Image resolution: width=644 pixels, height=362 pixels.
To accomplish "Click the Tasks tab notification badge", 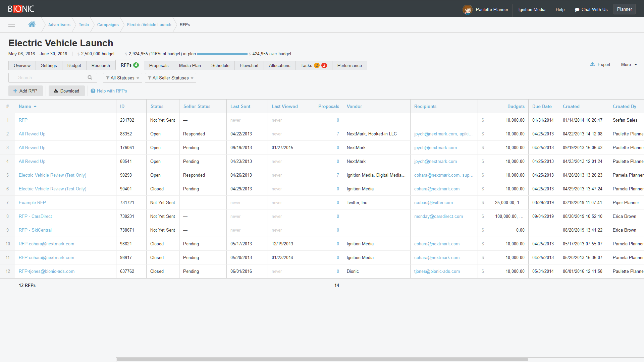I will [x=316, y=65].
